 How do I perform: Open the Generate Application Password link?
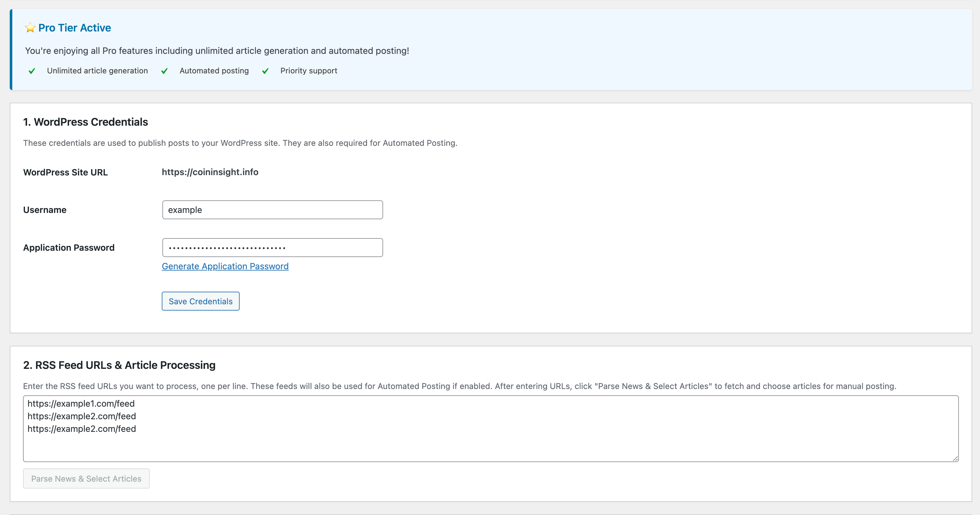225,266
